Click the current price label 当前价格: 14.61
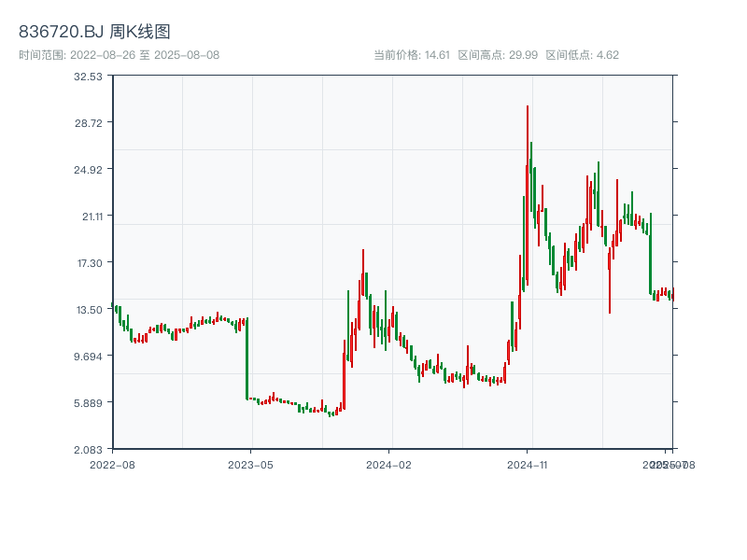The width and height of the screenshot is (747, 560). click(x=412, y=55)
